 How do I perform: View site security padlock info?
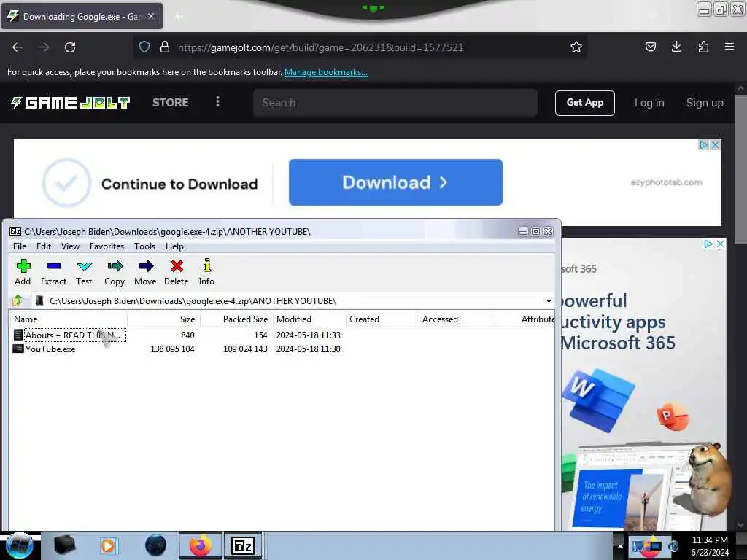click(164, 47)
